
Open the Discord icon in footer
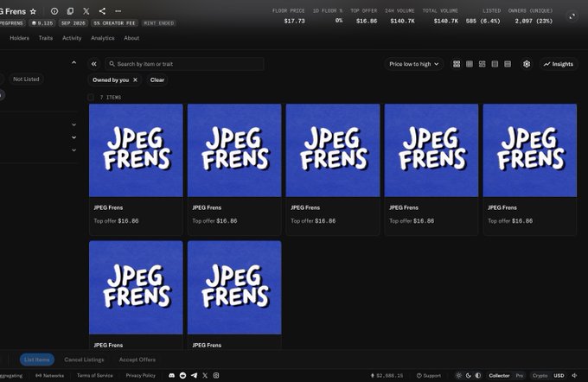pos(172,375)
